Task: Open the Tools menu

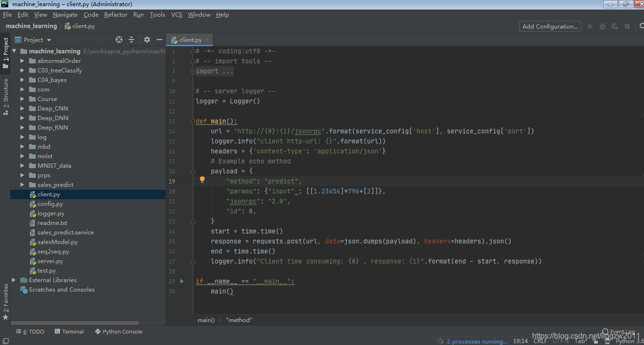Action: click(x=158, y=15)
